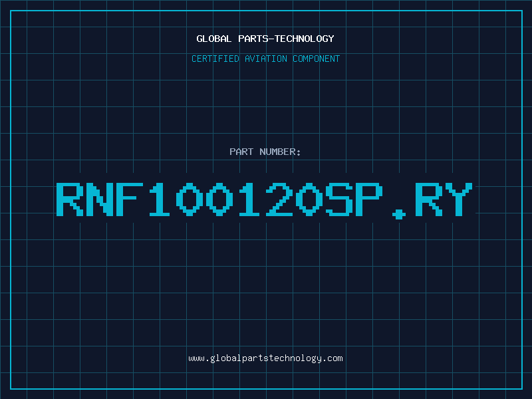Select the CERTIFIED AVIATION COMPONENT subtitle
This screenshot has height=399, width=532.
point(265,59)
